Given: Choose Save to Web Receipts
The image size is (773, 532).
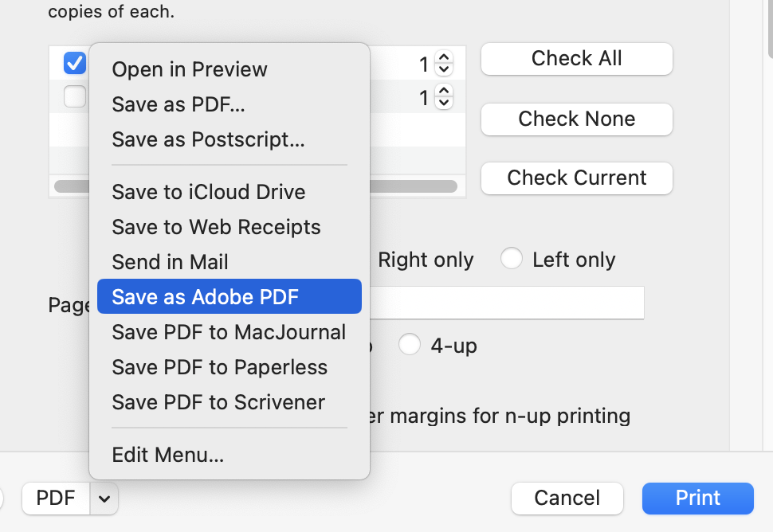Looking at the screenshot, I should pos(216,227).
